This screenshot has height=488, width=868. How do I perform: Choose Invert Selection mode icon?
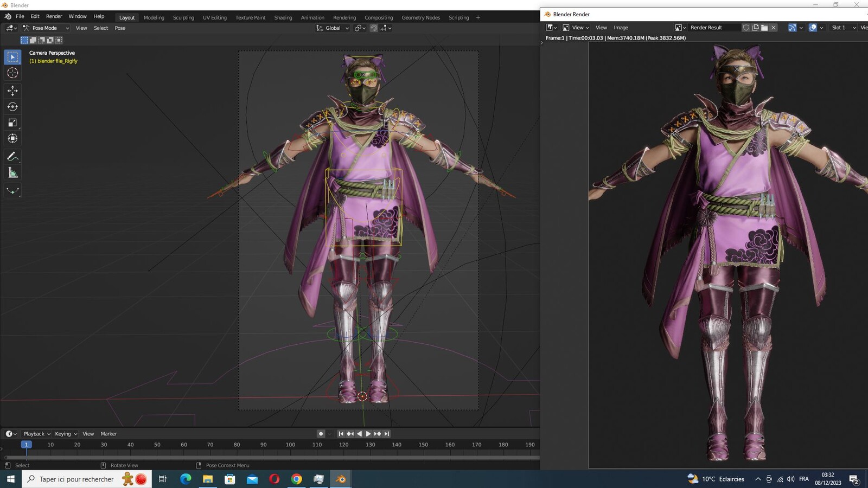point(50,40)
